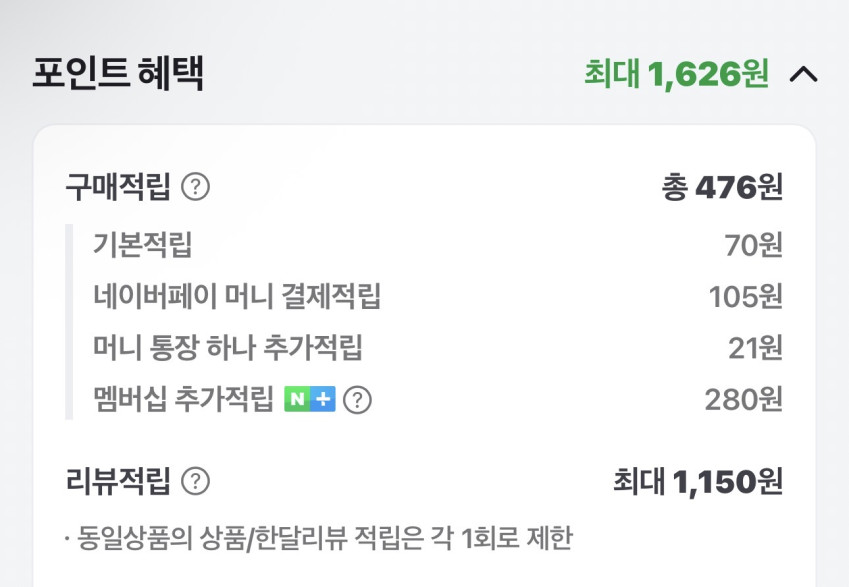Click 최대 1,626원 green total text
Viewport: 849px width, 587px height.
pyautogui.click(x=677, y=74)
